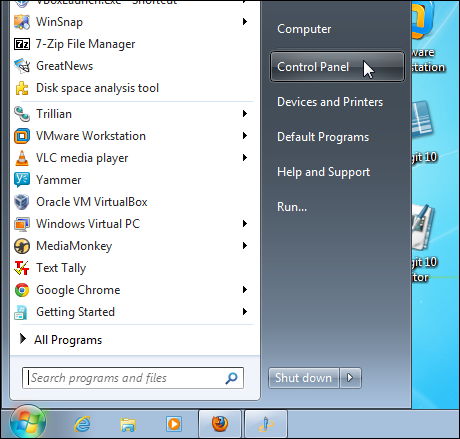Launch 7-Zip File Manager

point(133,44)
